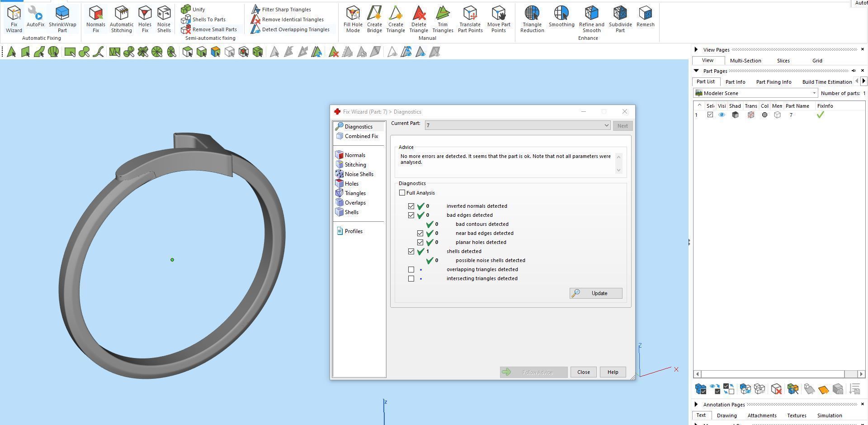868x425 pixels.
Task: Select the Create Triangle tool
Action: click(395, 19)
